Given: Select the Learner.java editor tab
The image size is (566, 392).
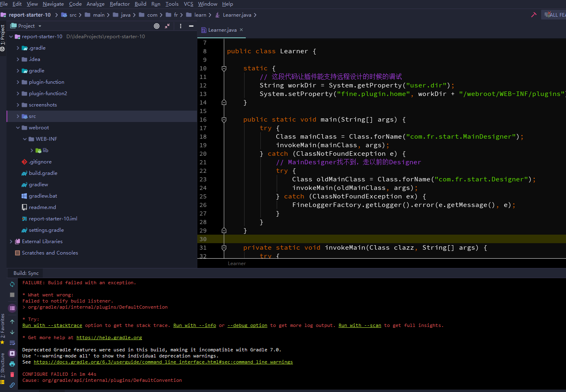Looking at the screenshot, I should point(222,30).
